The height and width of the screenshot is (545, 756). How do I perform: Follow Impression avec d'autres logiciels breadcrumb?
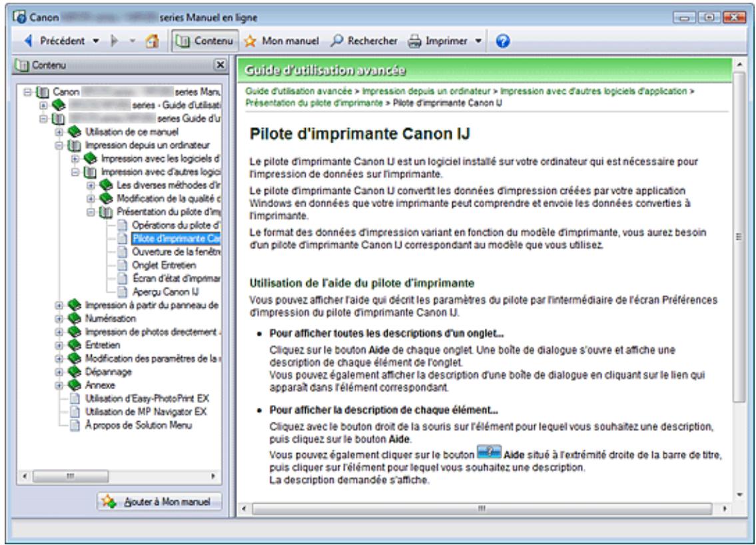(x=593, y=91)
